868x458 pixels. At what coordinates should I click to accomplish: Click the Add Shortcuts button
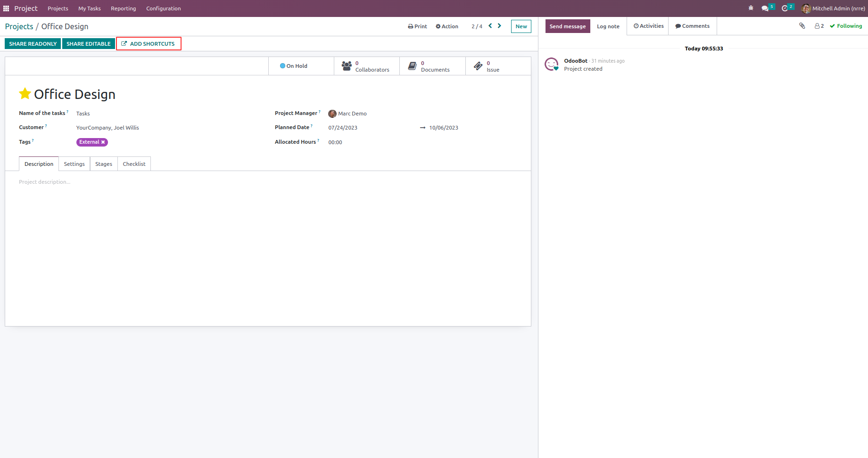point(149,44)
